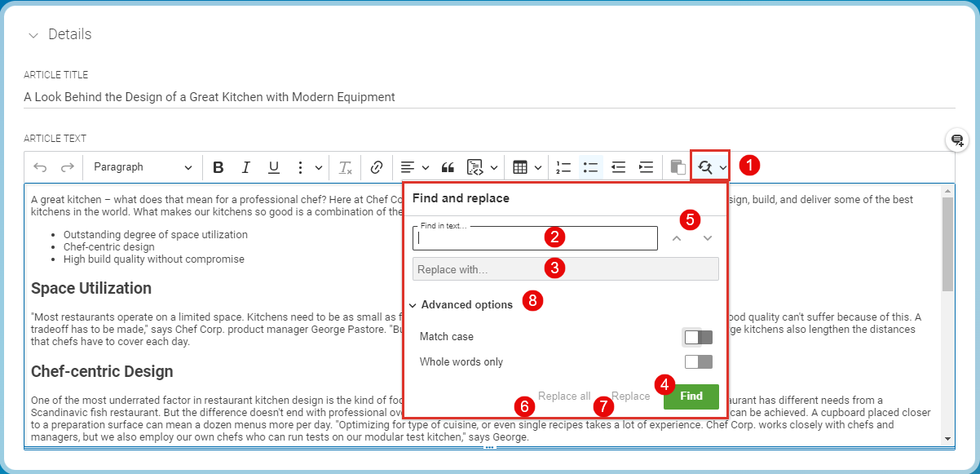Click Replace all
The height and width of the screenshot is (474, 980).
563,396
